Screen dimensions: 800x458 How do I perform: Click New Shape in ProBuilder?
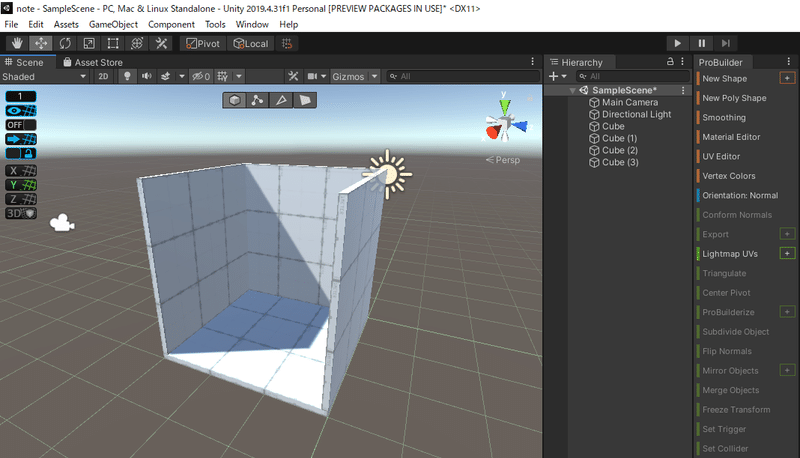(x=724, y=79)
